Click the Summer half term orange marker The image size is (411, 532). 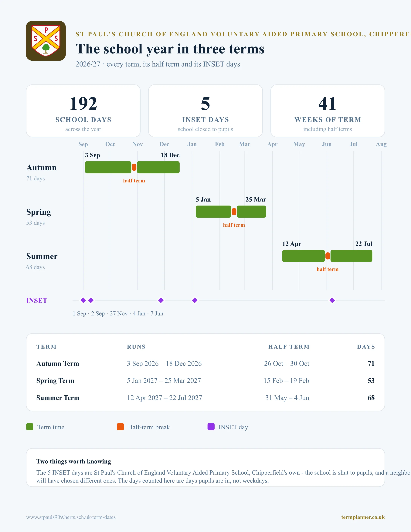(x=328, y=256)
